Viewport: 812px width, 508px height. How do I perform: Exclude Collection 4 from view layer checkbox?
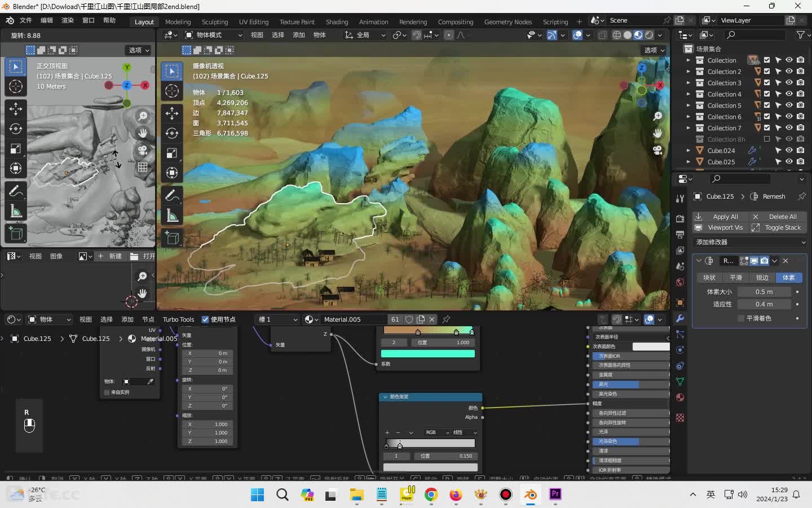[767, 94]
